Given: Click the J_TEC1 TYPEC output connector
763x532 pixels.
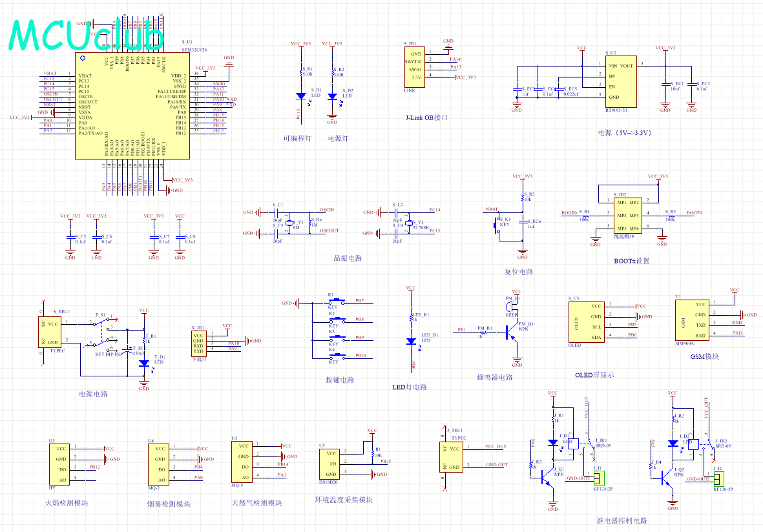Looking at the screenshot, I should [451, 456].
